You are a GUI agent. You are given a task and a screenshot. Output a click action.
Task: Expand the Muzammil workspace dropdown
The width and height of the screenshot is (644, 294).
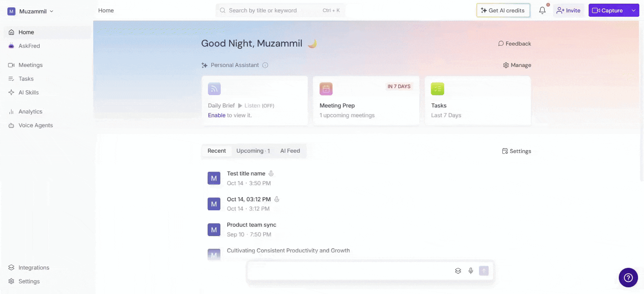pyautogui.click(x=52, y=11)
